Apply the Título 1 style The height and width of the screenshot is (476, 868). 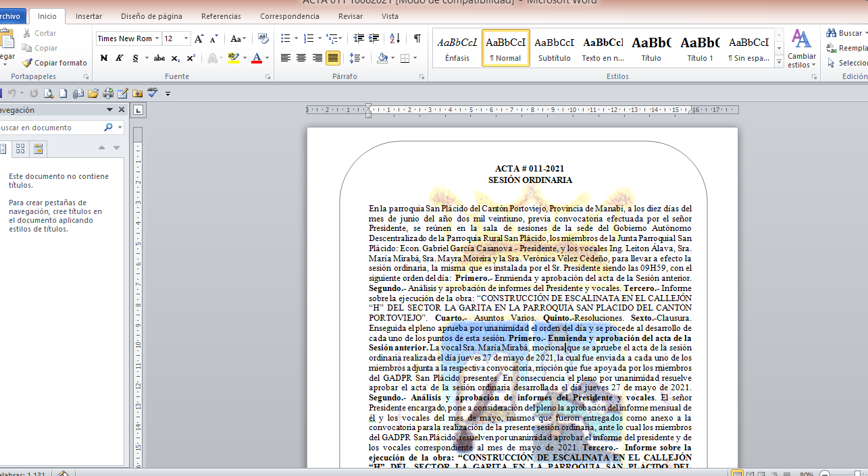click(x=700, y=48)
